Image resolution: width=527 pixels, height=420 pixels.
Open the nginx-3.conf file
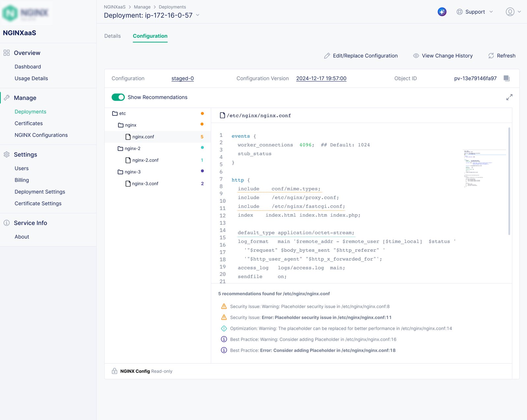click(x=145, y=184)
